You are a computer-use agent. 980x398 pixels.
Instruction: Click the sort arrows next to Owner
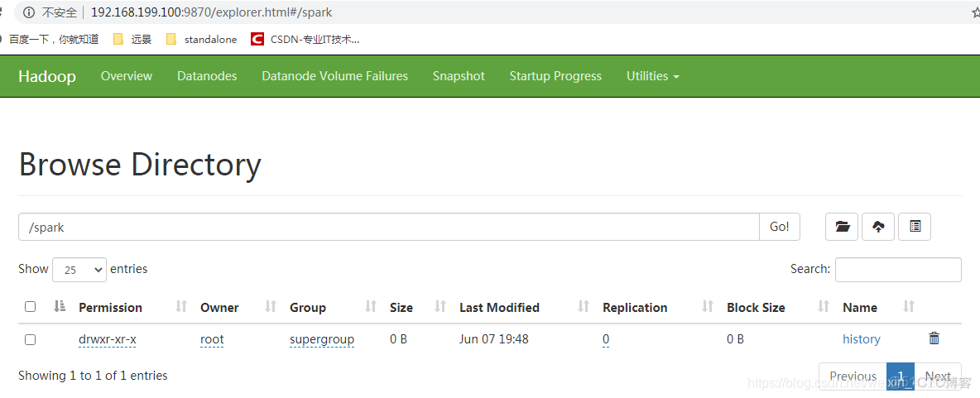pos(271,307)
